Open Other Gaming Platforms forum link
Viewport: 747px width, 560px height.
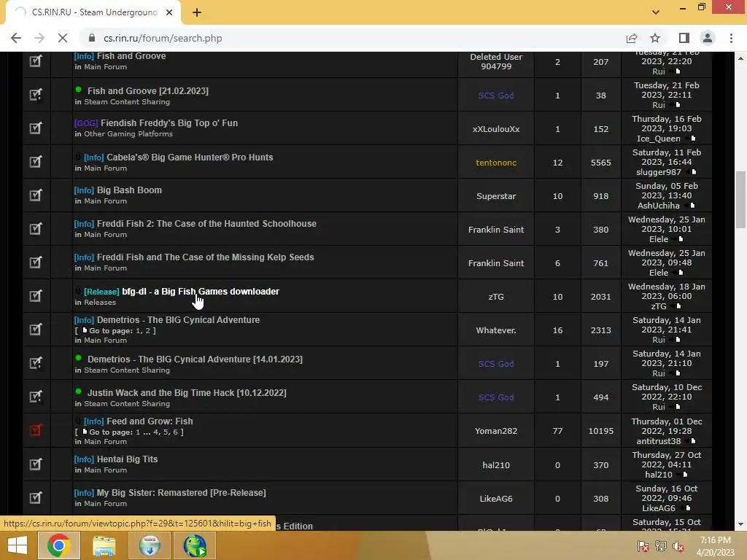point(128,134)
